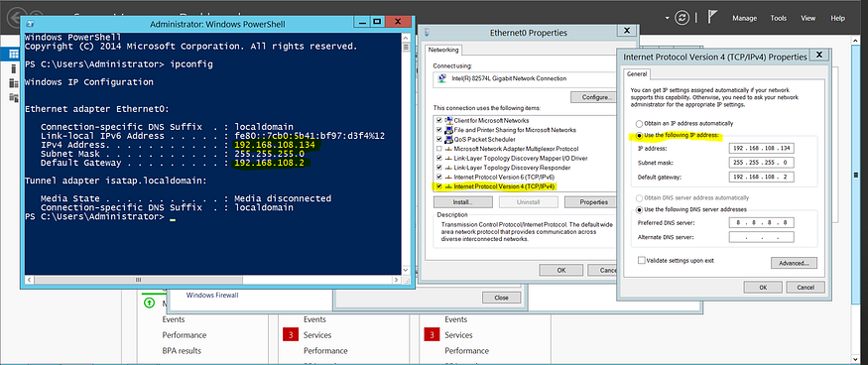
Task: Open the Local Server icon in Server Manager sidebar
Action: click(x=13, y=68)
